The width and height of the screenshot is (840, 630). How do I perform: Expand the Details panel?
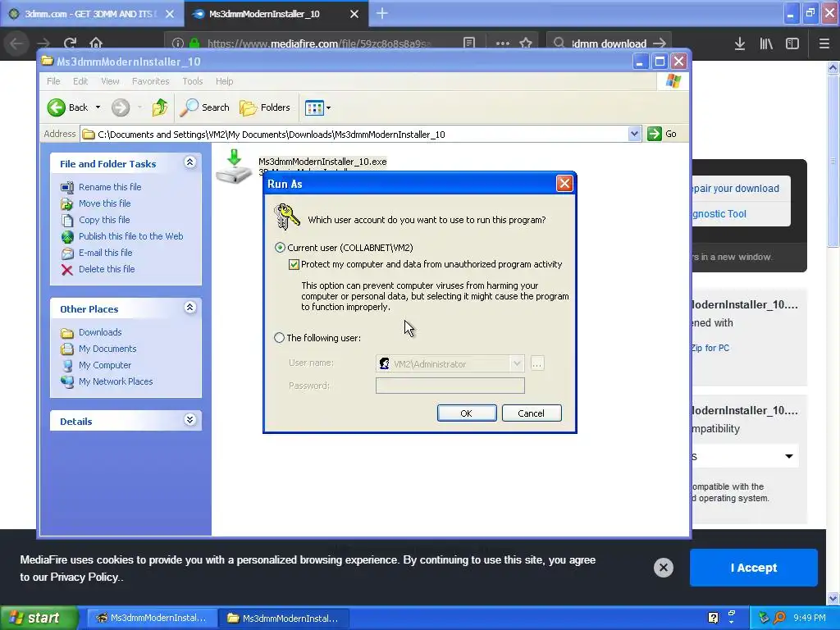pyautogui.click(x=189, y=419)
